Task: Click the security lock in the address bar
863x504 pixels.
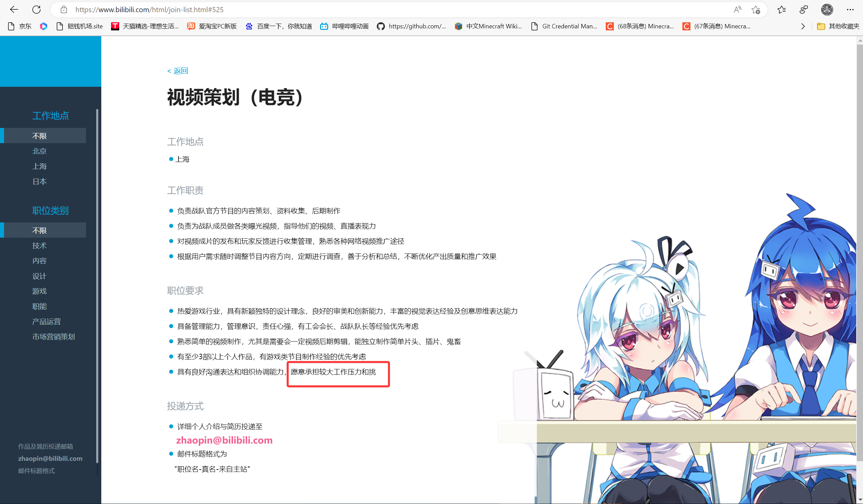Action: 64,9
